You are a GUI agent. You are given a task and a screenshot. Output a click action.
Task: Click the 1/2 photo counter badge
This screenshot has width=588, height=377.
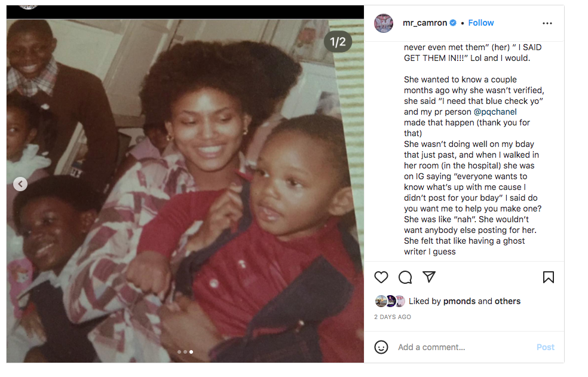tap(338, 42)
